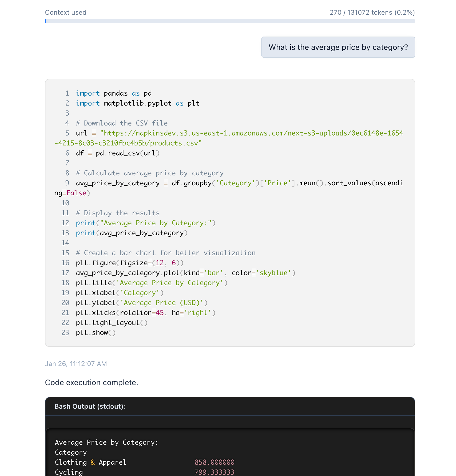This screenshot has width=456, height=476.
Task: Click the 'Average Price by Category:' output line
Action: pos(106,442)
